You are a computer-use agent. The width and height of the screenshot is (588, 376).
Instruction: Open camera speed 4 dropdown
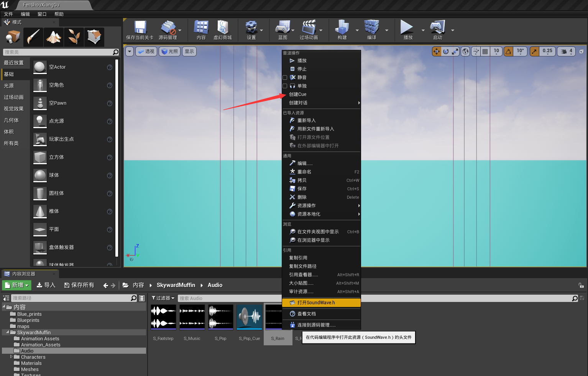(x=567, y=51)
